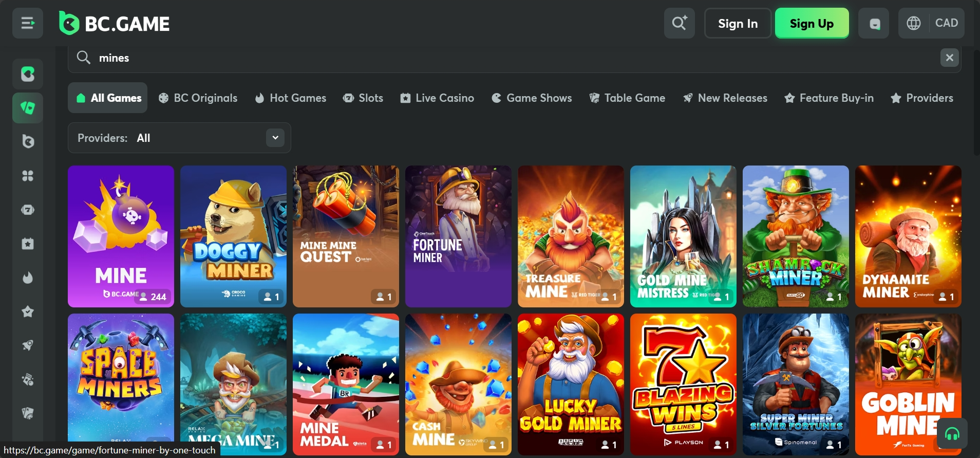The width and height of the screenshot is (980, 458).
Task: Open the Lucky Gold Miner game thumbnail
Action: coord(571,384)
